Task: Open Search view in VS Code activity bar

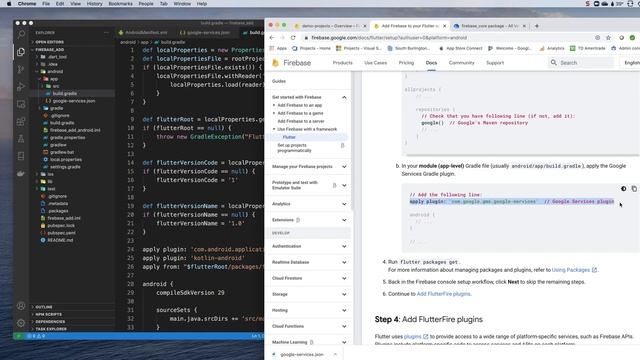Action: coord(21,35)
